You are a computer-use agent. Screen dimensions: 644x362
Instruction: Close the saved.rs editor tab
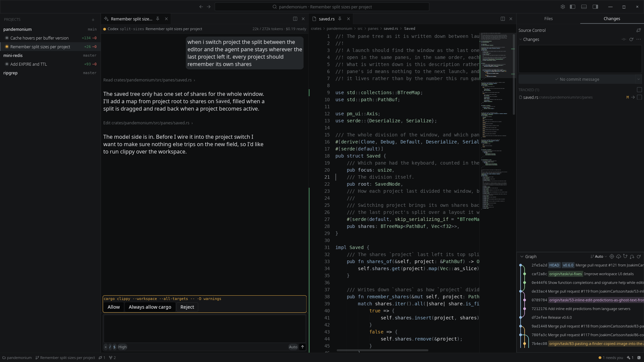coord(348,19)
